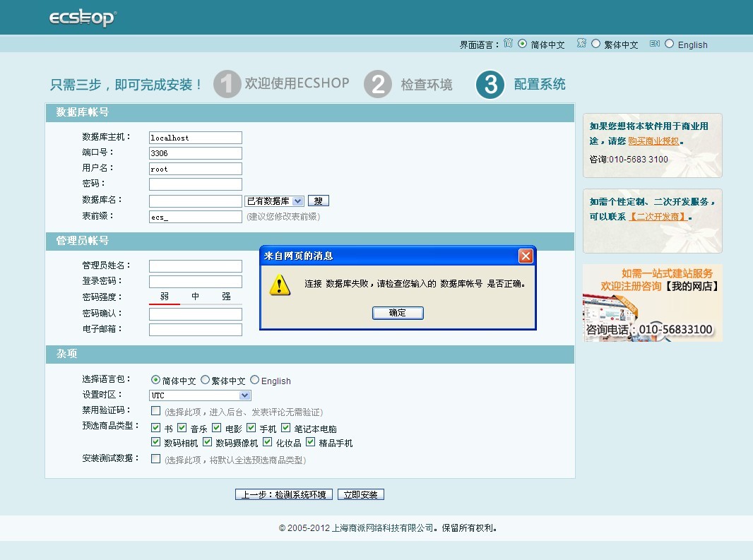Select 繁体中文 interface language radio
Screen dimensions: 753x560
click(x=596, y=44)
